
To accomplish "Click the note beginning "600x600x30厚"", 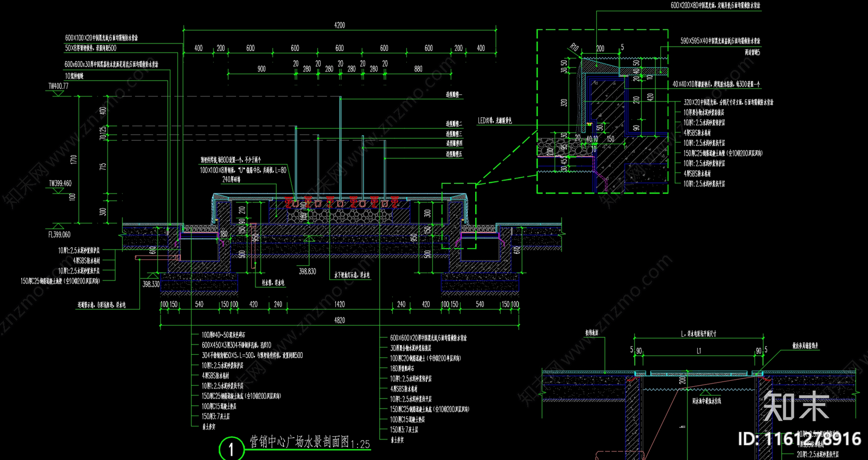I will 111,64.
